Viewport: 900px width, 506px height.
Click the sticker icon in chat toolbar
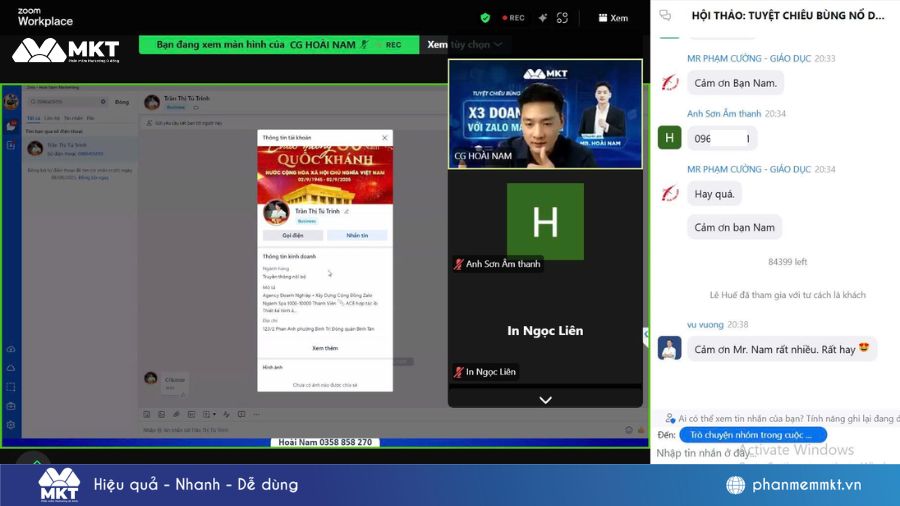[147, 414]
